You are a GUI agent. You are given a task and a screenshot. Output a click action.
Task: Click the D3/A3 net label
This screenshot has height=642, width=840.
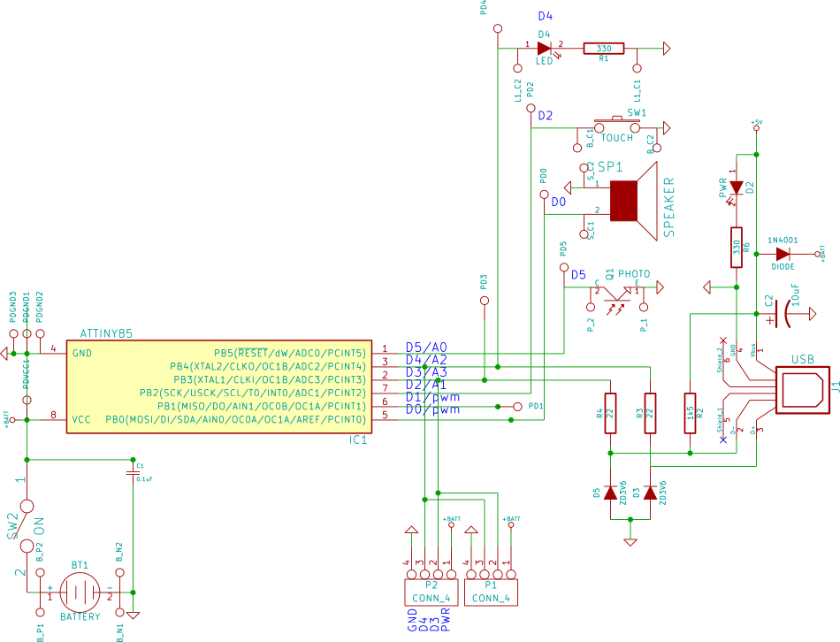426,372
